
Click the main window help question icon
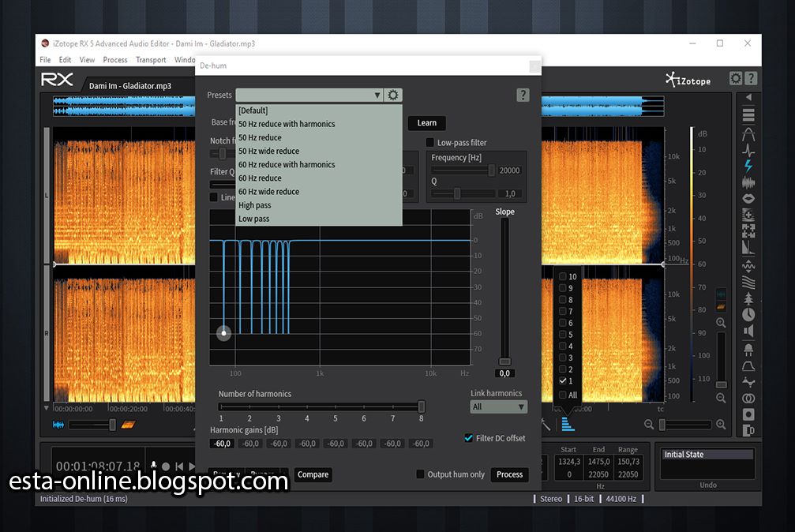point(751,78)
